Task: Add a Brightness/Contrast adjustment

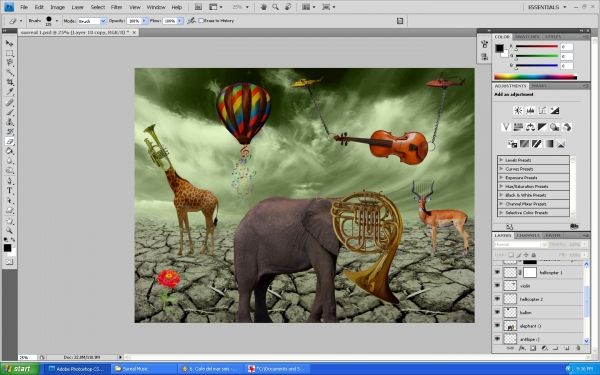Action: [518, 111]
